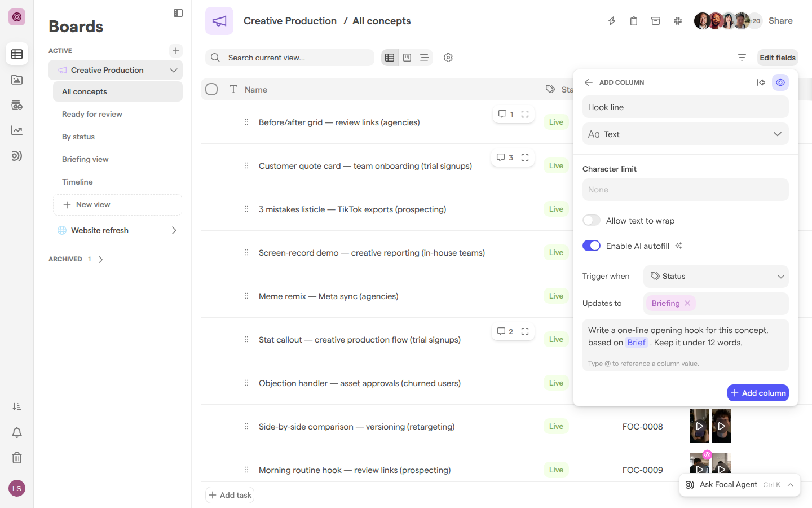Collapse sidebar panel icon next to Boards

(x=178, y=13)
